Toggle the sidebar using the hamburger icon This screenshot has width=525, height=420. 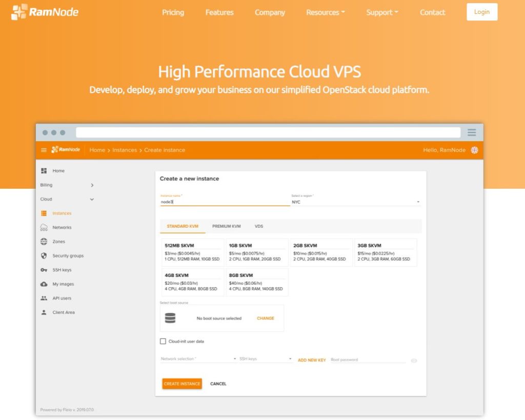pos(44,150)
